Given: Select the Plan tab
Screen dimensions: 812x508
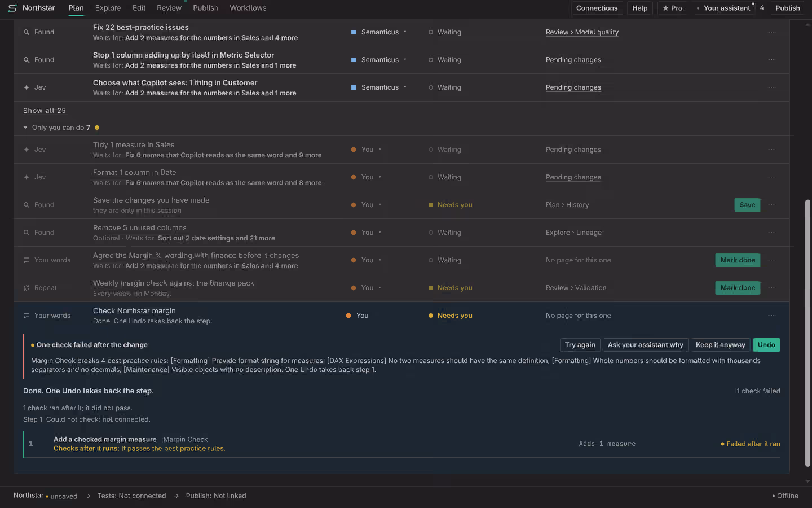Looking at the screenshot, I should pyautogui.click(x=76, y=8).
